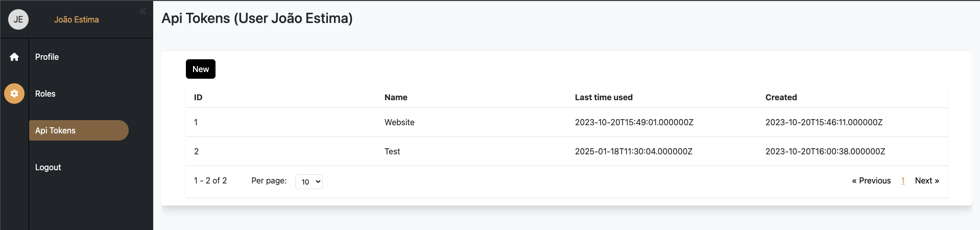The width and height of the screenshot is (980, 230).
Task: Go to the Next page
Action: (927, 180)
